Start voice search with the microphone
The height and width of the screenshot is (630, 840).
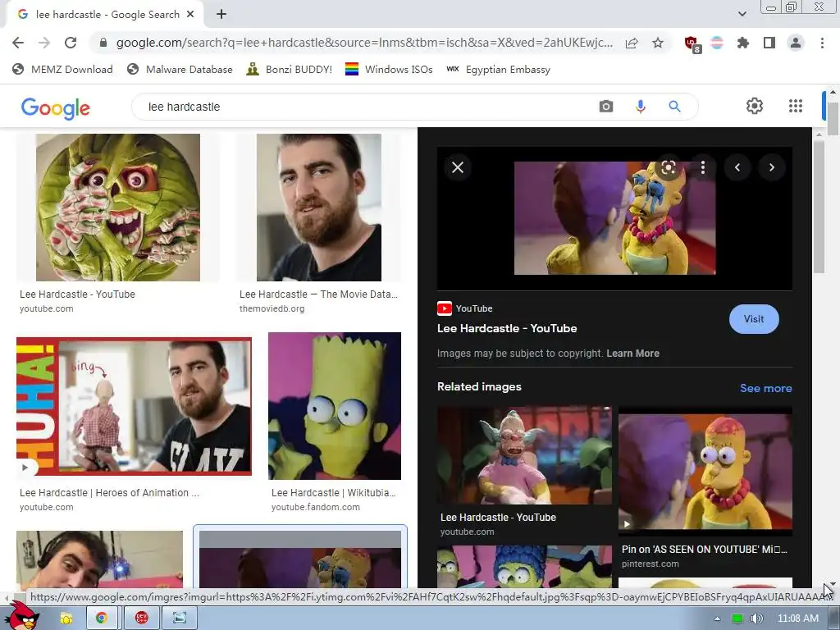(640, 107)
